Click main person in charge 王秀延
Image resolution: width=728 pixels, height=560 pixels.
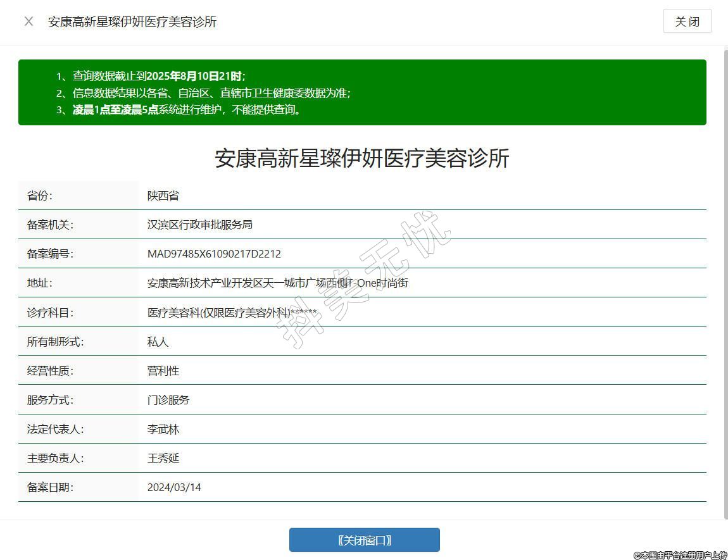point(163,458)
